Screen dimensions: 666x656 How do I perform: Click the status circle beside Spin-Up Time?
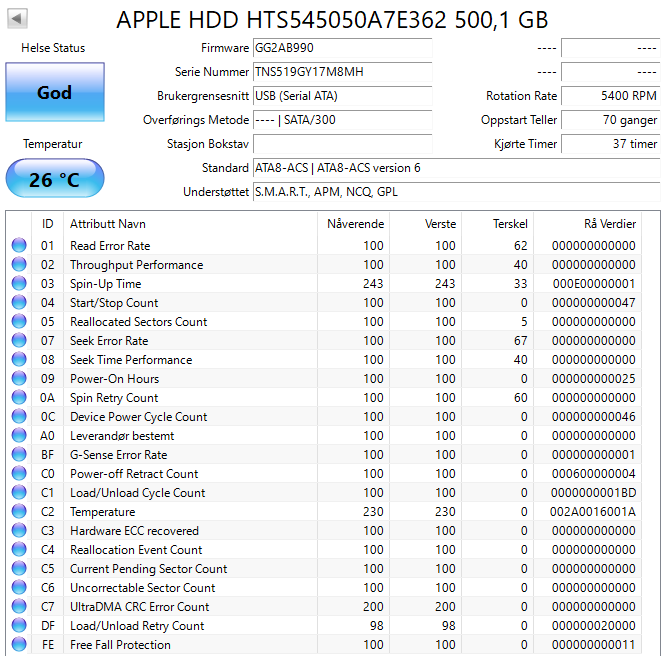(19, 284)
